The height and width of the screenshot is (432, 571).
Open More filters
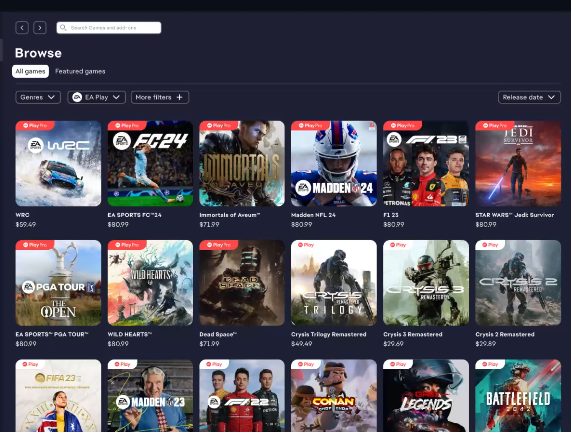tap(160, 97)
